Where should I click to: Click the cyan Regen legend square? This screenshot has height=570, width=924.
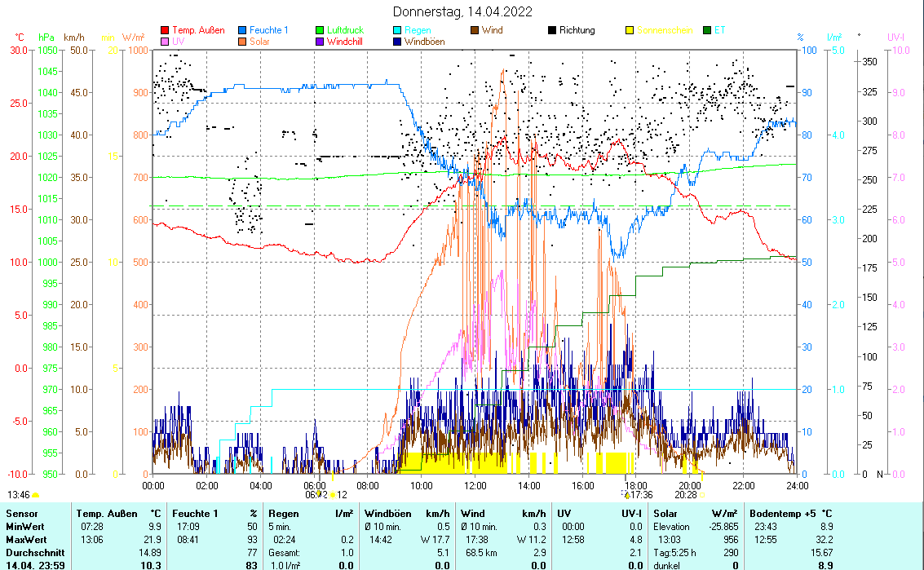tap(398, 30)
